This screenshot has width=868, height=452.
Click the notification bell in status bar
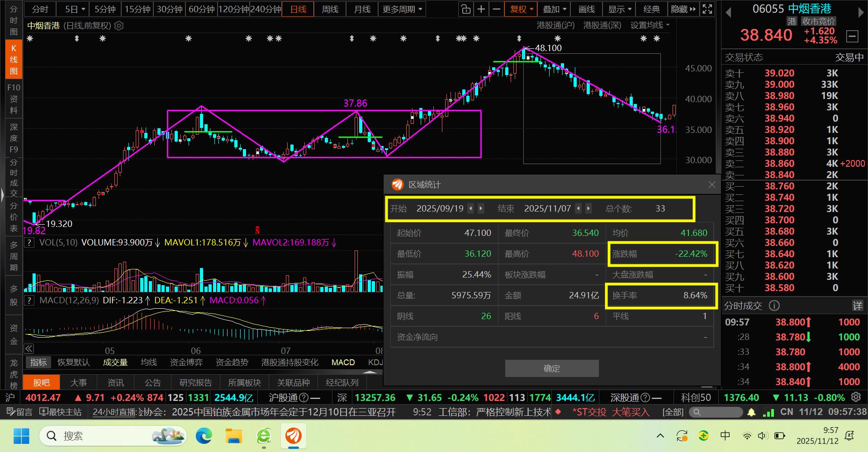click(751, 412)
